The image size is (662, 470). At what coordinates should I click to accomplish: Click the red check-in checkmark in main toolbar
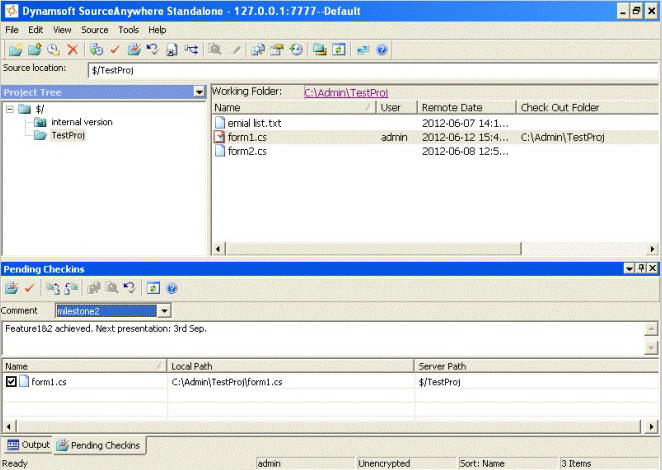point(114,49)
